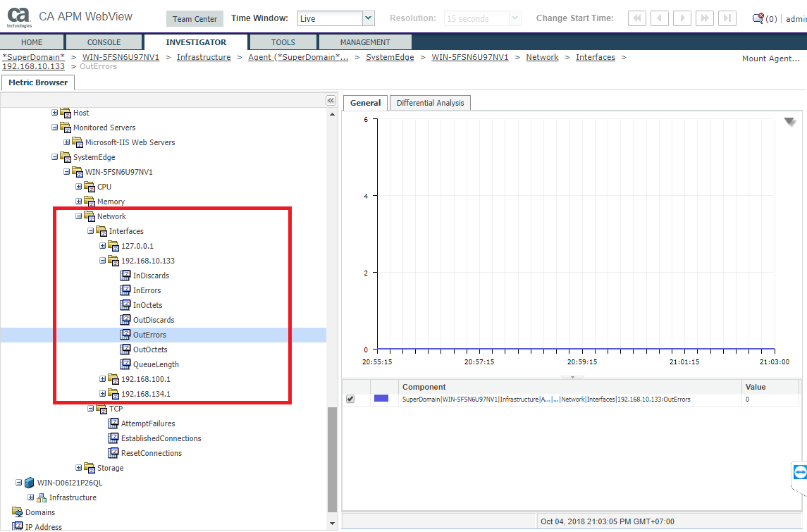The height and width of the screenshot is (532, 807).
Task: Click the WIN-D06I21P26QL agent icon
Action: click(x=30, y=483)
